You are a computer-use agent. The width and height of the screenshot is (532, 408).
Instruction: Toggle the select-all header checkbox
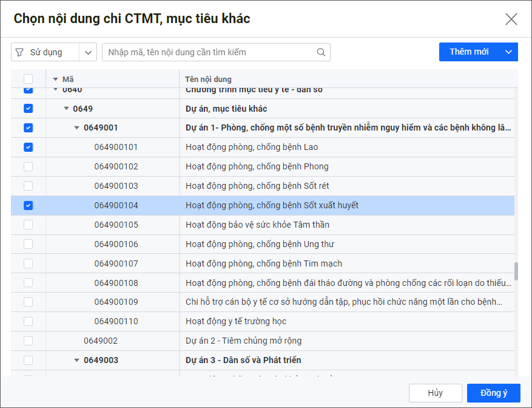[29, 79]
